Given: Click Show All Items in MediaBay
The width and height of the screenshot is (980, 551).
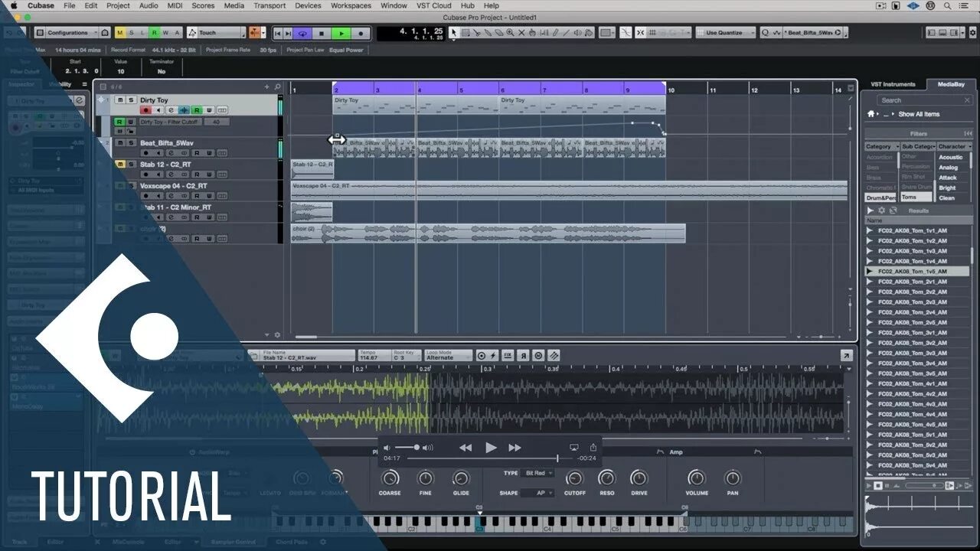Looking at the screenshot, I should [x=919, y=114].
